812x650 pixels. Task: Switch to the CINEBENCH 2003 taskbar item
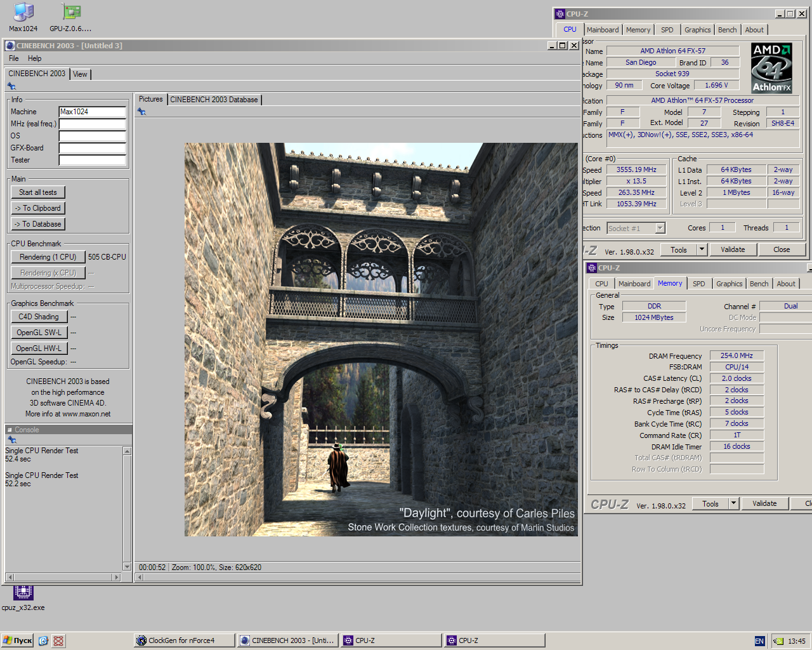point(287,640)
